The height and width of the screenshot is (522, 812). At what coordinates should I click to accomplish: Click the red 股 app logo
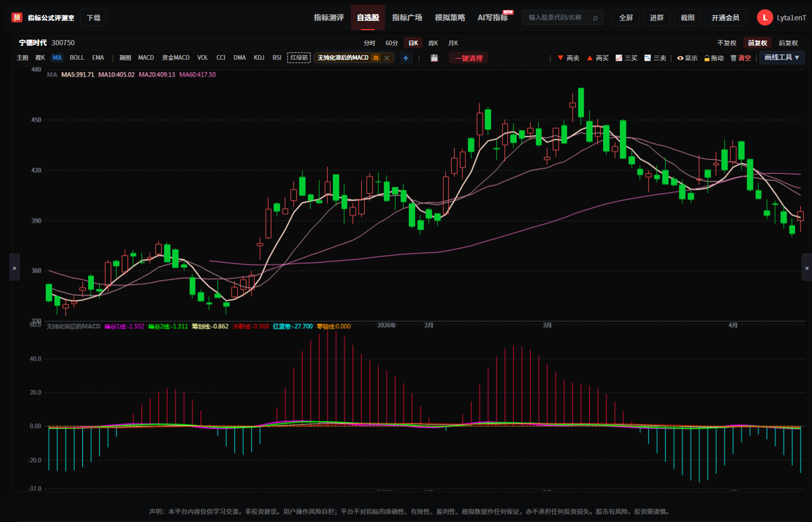[17, 17]
